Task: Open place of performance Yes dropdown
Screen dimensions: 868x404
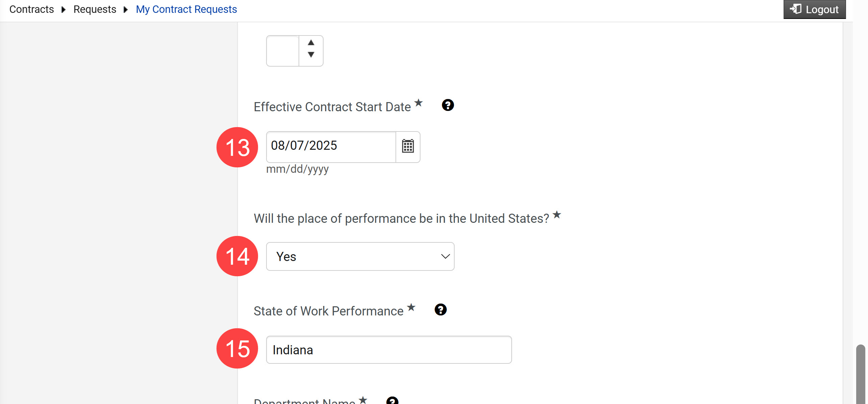Action: click(360, 256)
